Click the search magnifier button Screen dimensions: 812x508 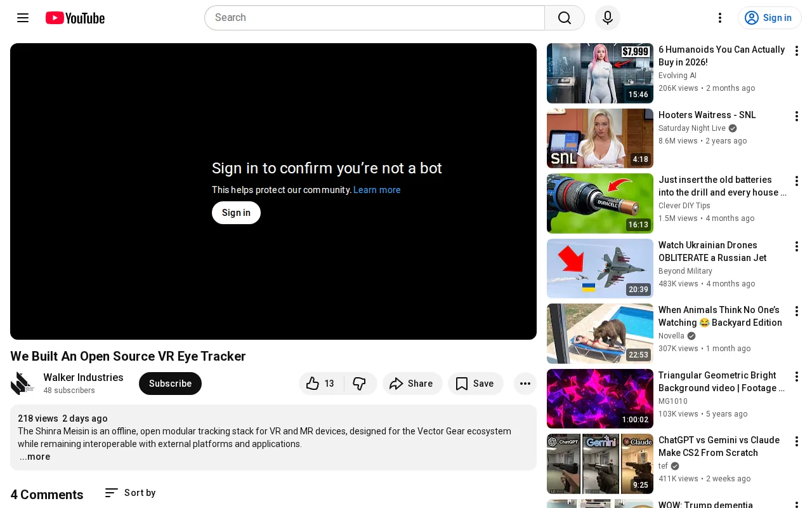pos(565,18)
